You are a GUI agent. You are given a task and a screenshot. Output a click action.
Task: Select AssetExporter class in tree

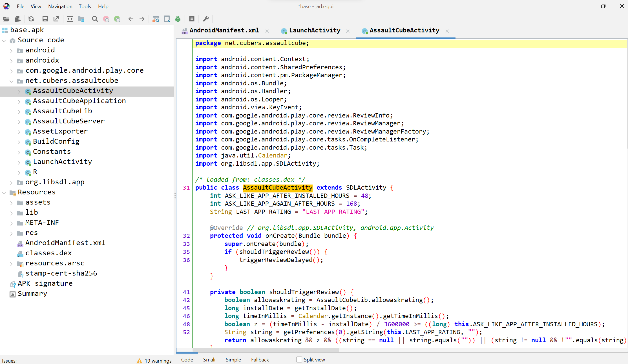click(x=60, y=131)
